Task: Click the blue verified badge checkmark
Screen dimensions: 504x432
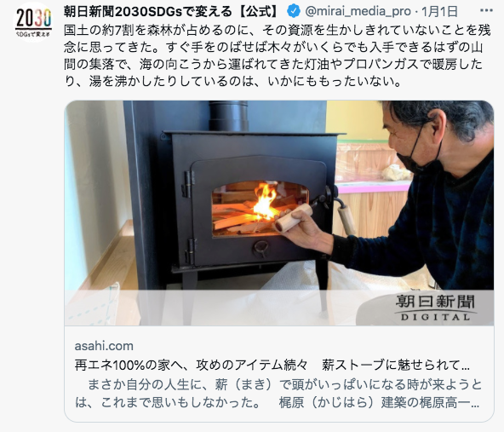Action: point(293,11)
